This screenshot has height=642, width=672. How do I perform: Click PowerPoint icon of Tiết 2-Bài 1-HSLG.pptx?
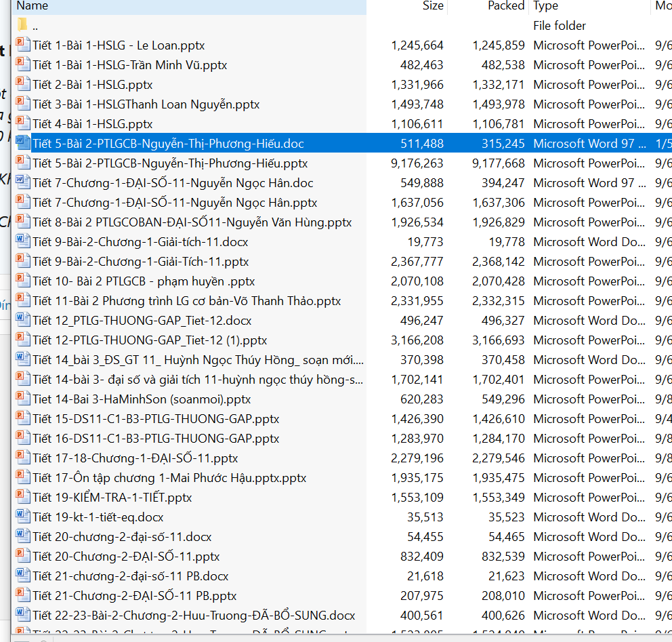coord(23,85)
